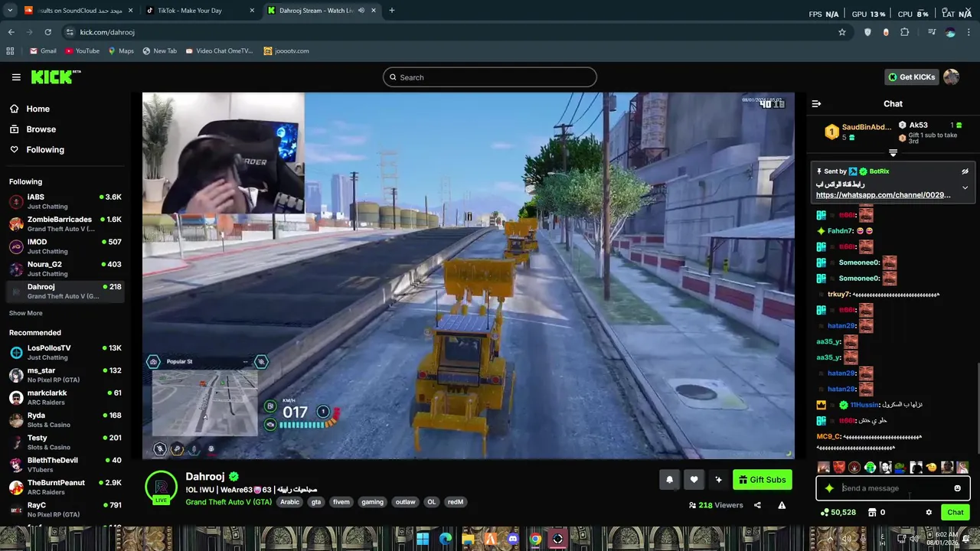Hide the pinned BotRix message
Viewport: 980px width, 551px height.
(965, 171)
